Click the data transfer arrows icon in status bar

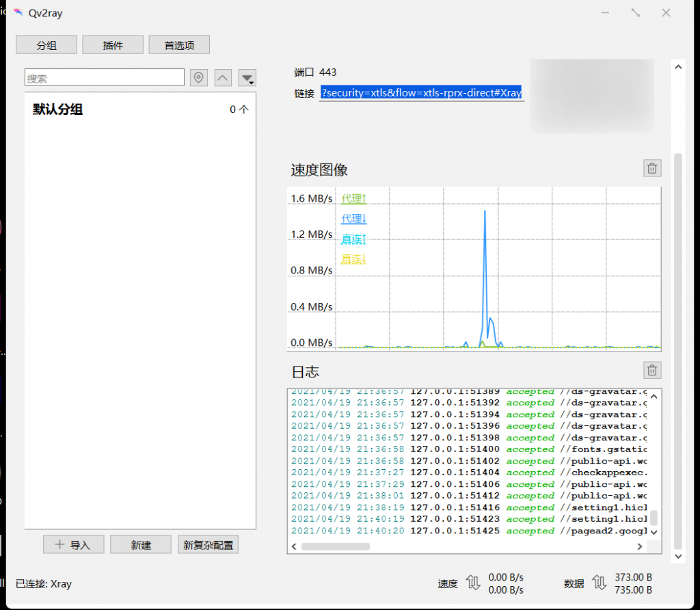(599, 583)
